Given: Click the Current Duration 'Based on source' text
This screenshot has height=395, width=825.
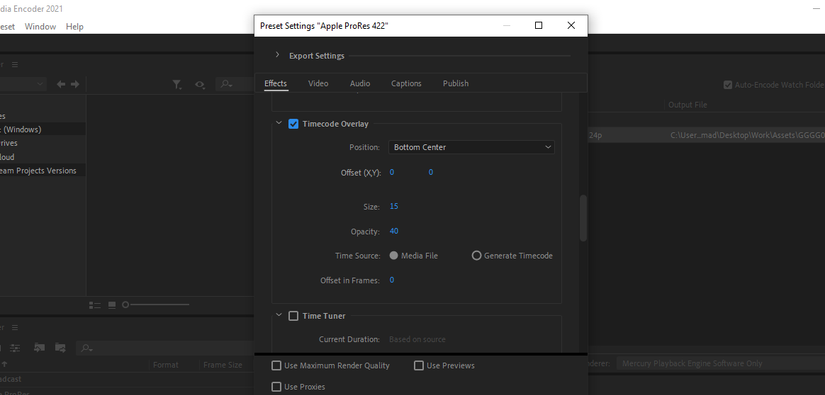Looking at the screenshot, I should pos(417,339).
